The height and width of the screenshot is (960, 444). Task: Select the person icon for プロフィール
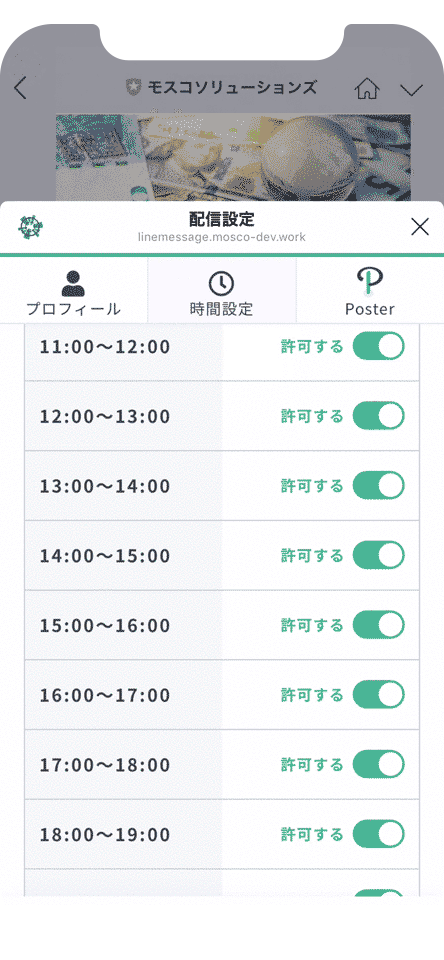pos(73,283)
